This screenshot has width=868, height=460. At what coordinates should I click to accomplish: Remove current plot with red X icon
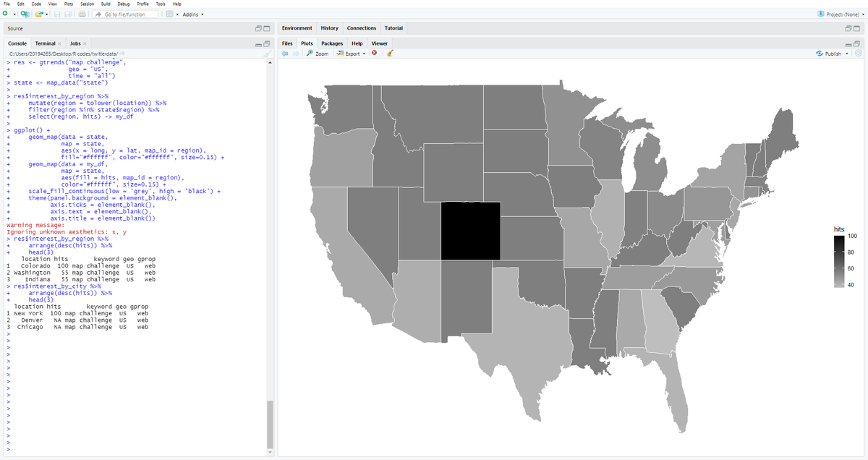point(375,54)
